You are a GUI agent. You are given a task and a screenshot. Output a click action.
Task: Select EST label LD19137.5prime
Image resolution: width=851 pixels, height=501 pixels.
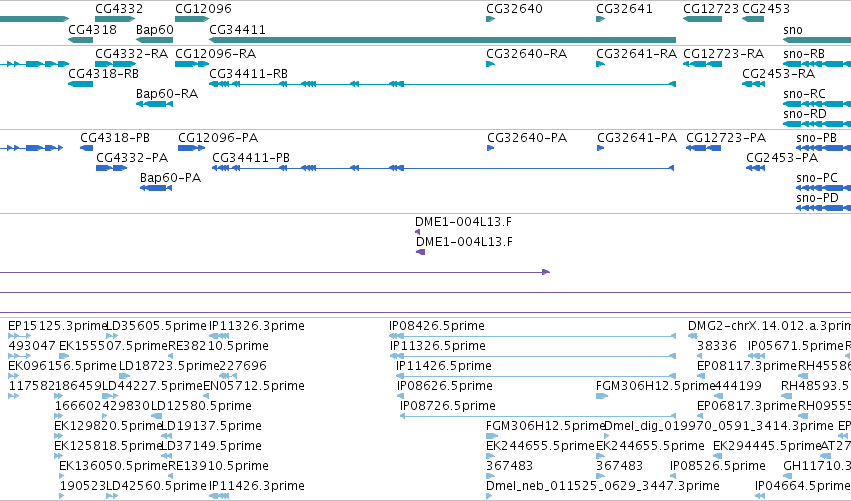coord(212,427)
